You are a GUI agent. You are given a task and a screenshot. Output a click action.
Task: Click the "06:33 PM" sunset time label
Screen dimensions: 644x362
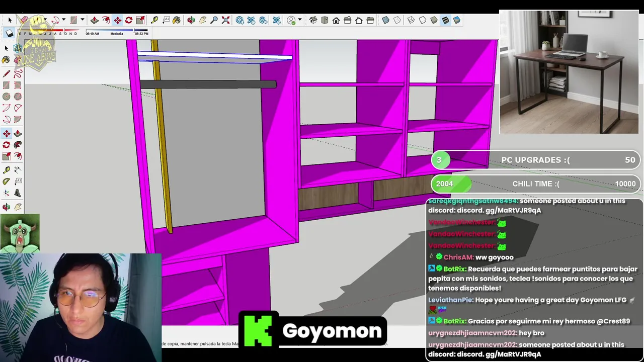coord(141,34)
